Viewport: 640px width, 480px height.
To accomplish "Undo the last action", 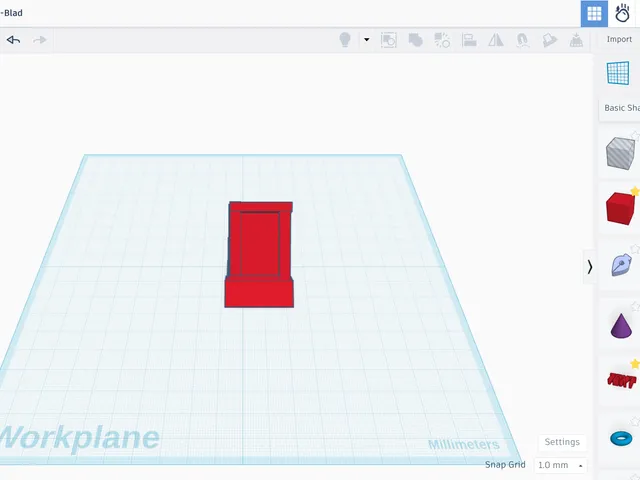I will coord(13,40).
